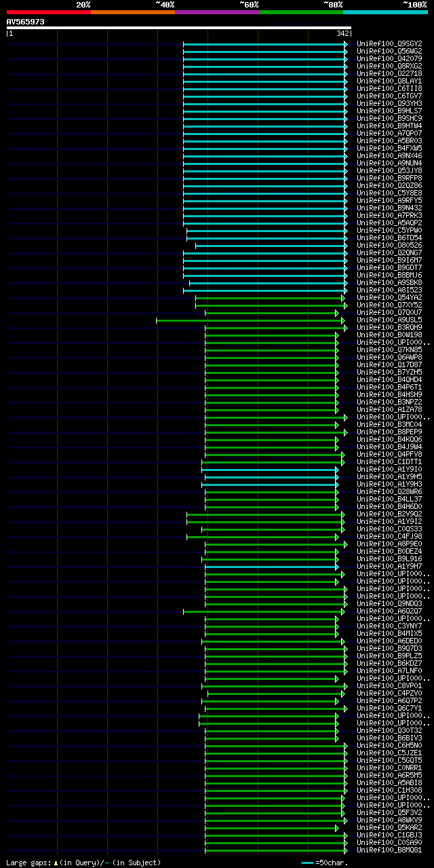The height and width of the screenshot is (868, 434).
Task: Select the UniRef100_B7YZH5 label
Action: pyautogui.click(x=389, y=372)
